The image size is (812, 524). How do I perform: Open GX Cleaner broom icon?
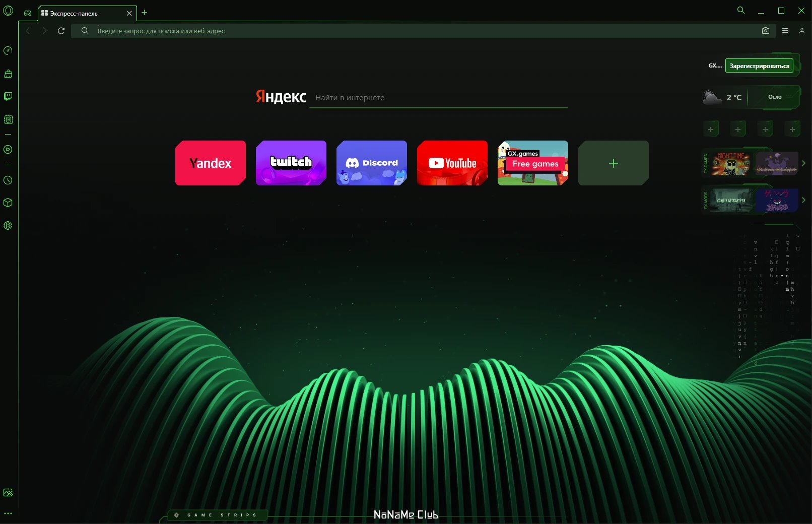[x=8, y=74]
